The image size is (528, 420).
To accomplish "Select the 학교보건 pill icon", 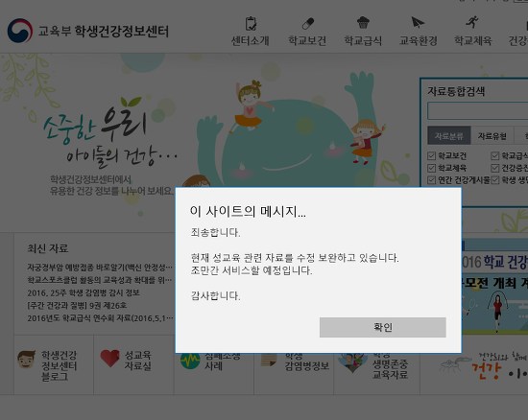I will pos(308,24).
